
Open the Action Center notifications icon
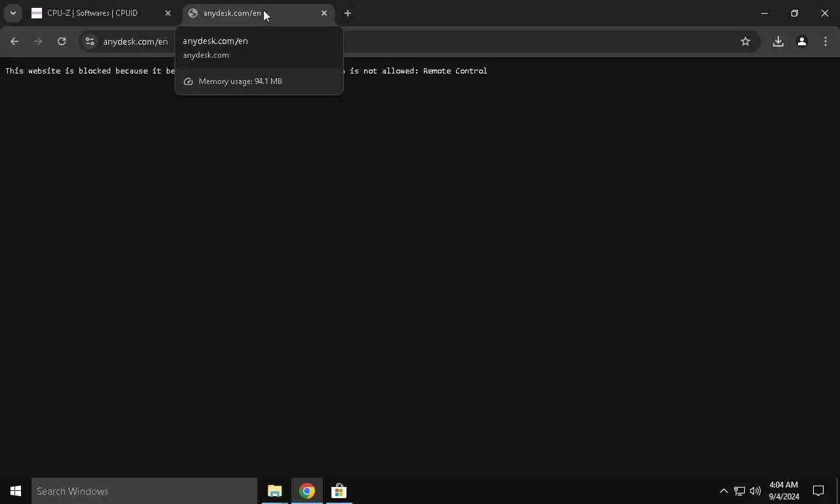click(818, 491)
